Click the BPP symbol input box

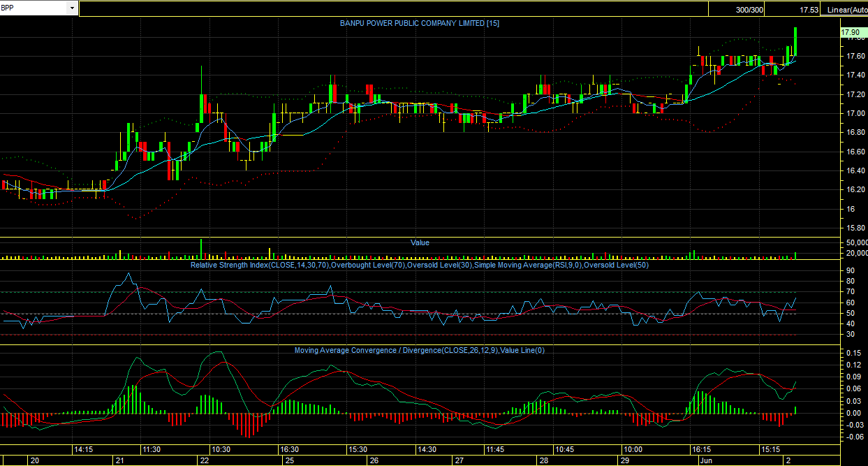34,8
